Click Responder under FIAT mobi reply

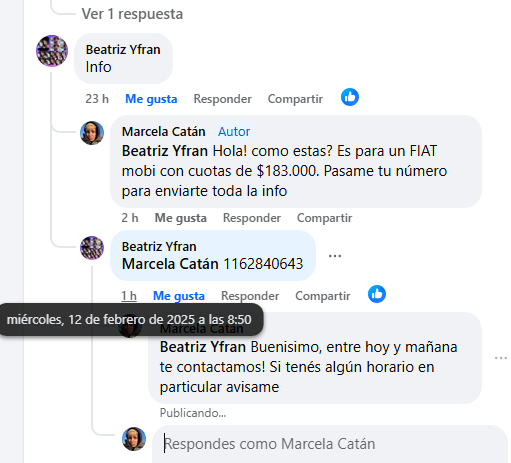point(252,218)
